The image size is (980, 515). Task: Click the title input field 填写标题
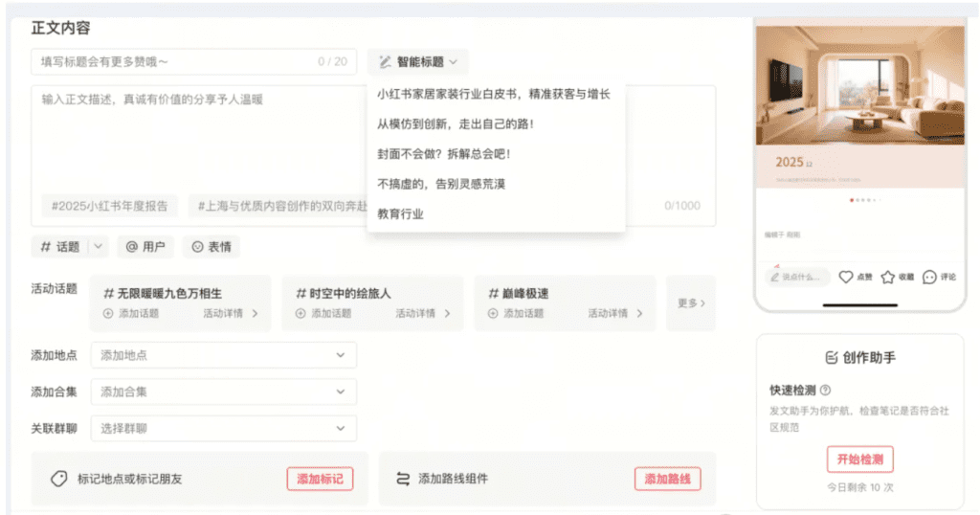click(x=177, y=62)
